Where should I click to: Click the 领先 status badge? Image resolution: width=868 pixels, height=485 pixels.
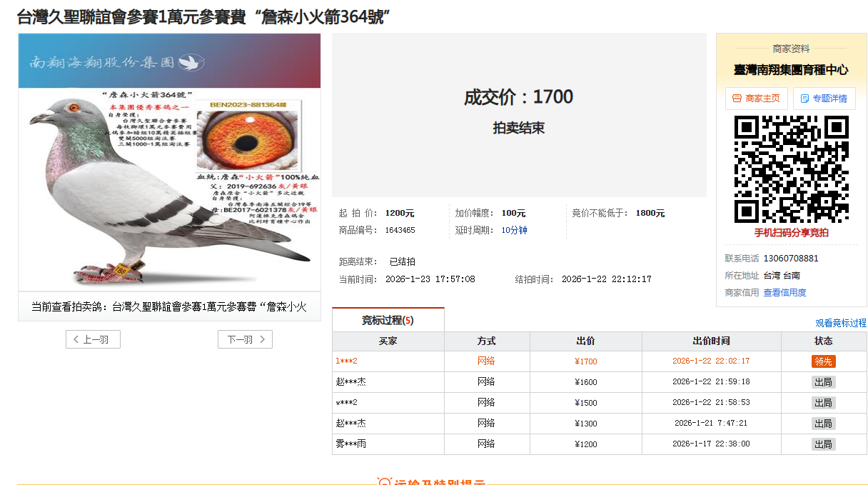(823, 361)
